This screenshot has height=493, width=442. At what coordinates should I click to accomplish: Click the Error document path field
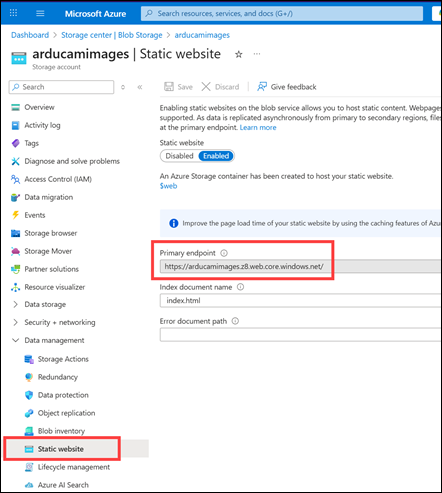301,335
